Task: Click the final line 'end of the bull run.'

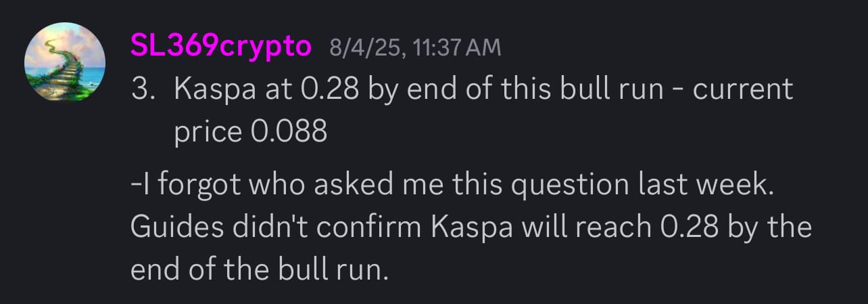Action: click(x=260, y=269)
